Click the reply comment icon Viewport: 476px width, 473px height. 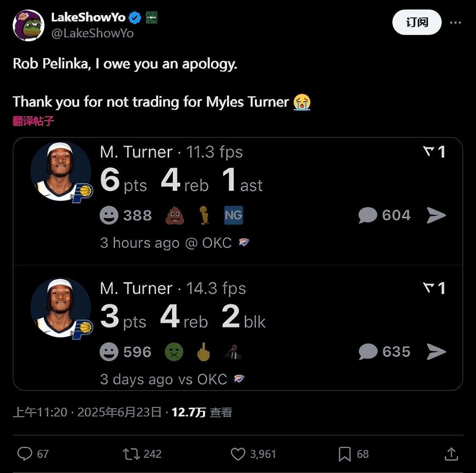(25, 453)
